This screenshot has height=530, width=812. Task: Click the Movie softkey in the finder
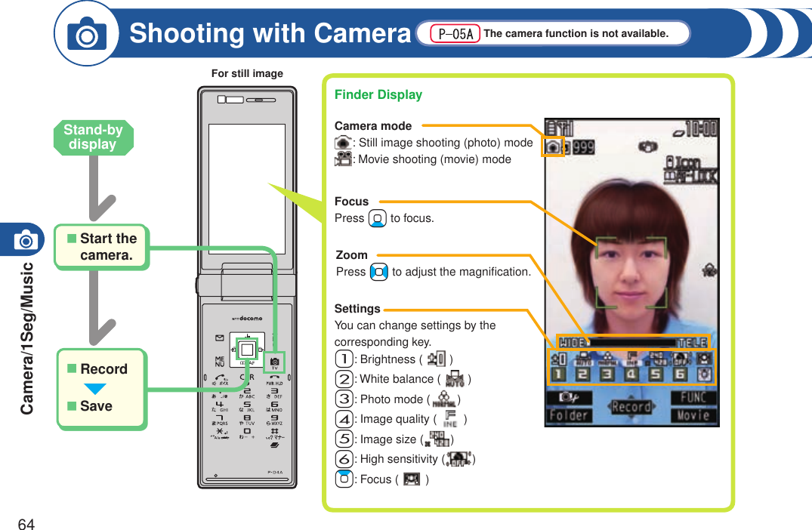point(693,415)
